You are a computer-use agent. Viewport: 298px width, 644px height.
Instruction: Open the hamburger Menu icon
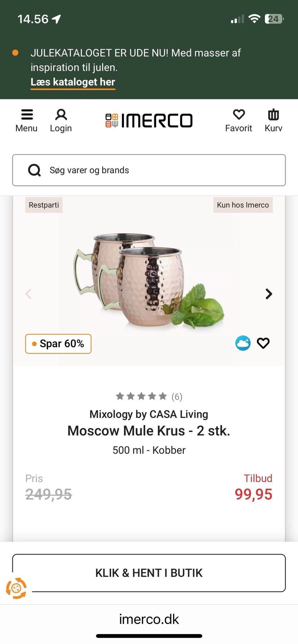point(27,115)
